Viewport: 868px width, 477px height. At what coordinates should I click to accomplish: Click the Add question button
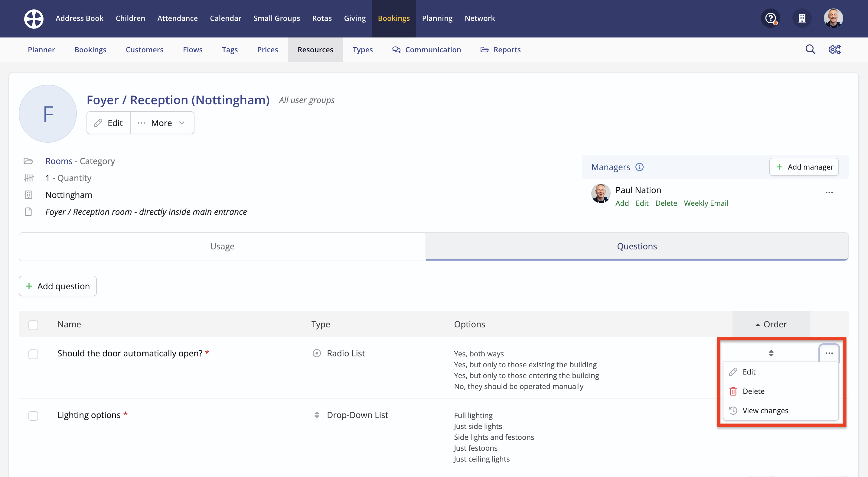point(58,286)
